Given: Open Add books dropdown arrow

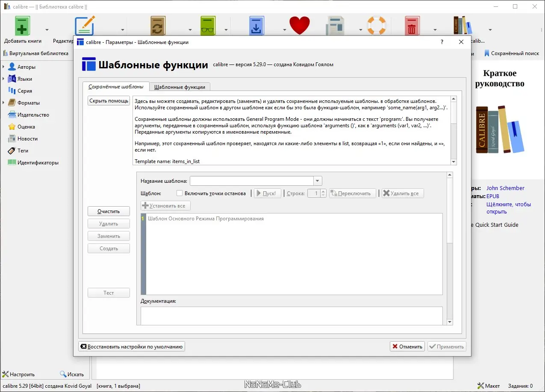Looking at the screenshot, I should 47,30.
